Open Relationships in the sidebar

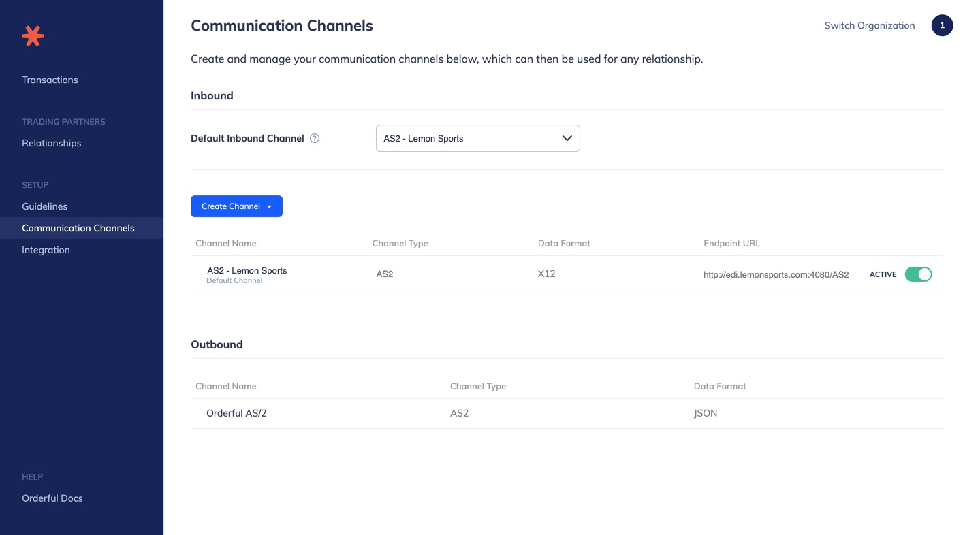(51, 143)
